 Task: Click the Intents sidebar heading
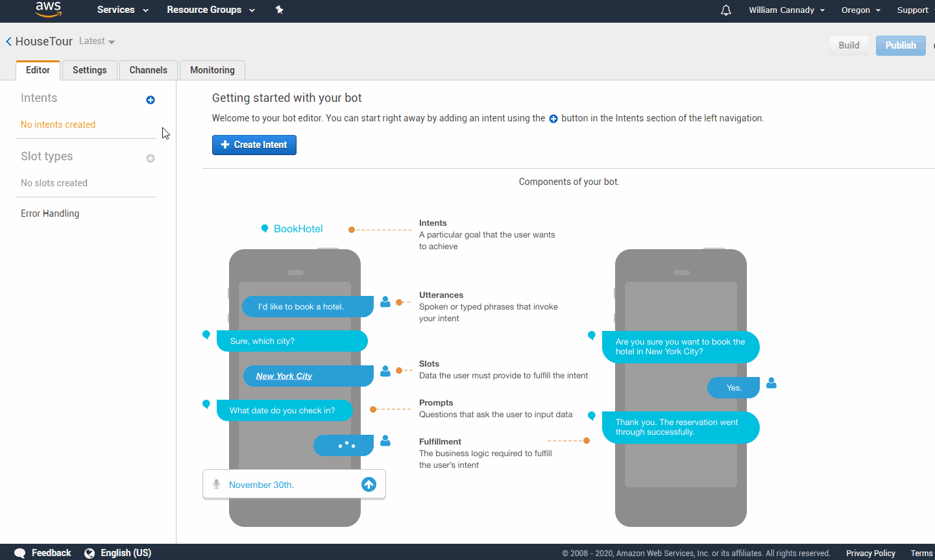click(39, 98)
